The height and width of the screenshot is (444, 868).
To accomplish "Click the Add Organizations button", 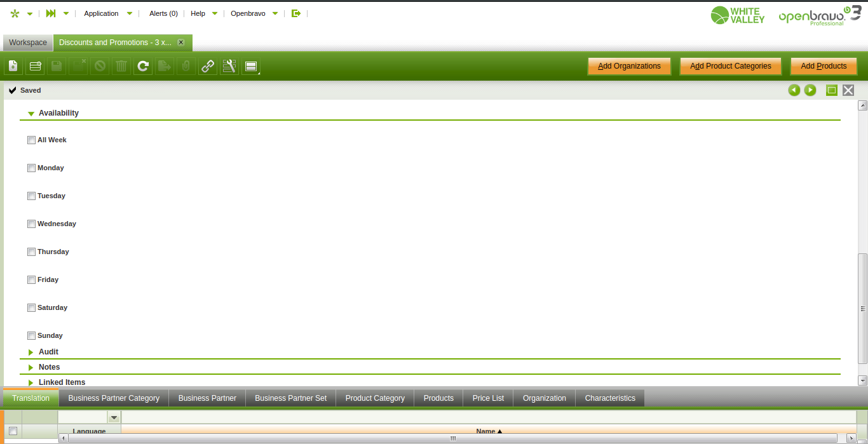I will click(x=629, y=66).
